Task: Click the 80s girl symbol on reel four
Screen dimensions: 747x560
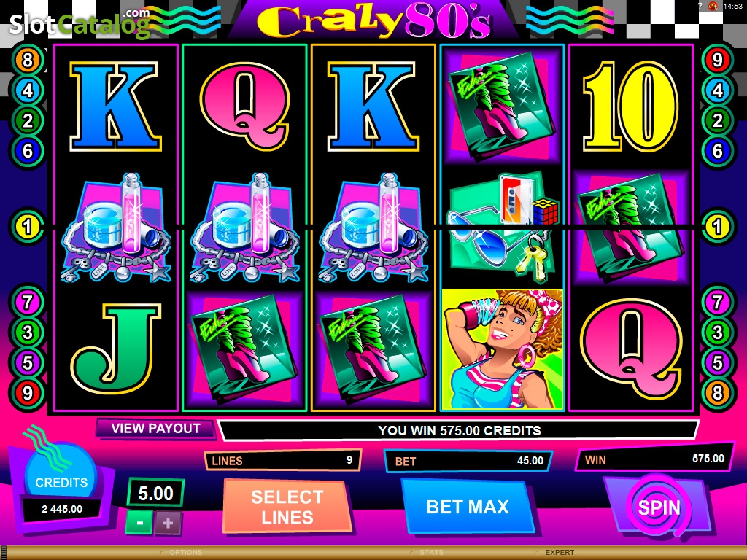Action: pos(502,349)
